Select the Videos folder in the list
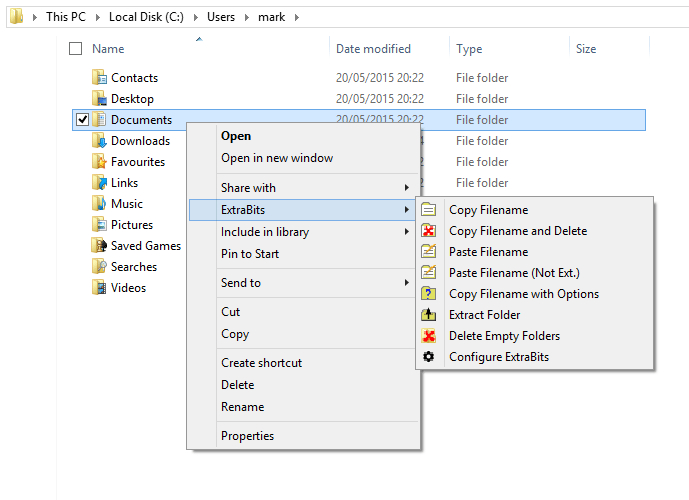 pyautogui.click(x=128, y=288)
